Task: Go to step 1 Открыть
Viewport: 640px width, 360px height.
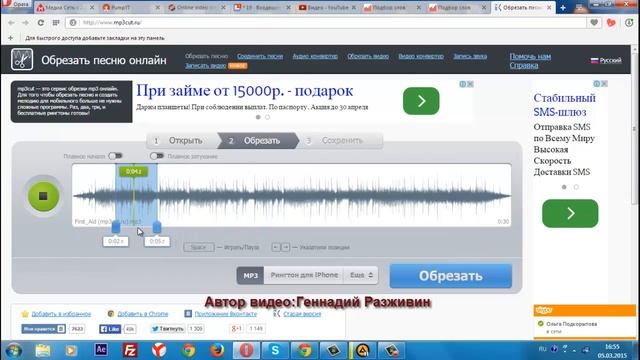Action: pos(182,140)
